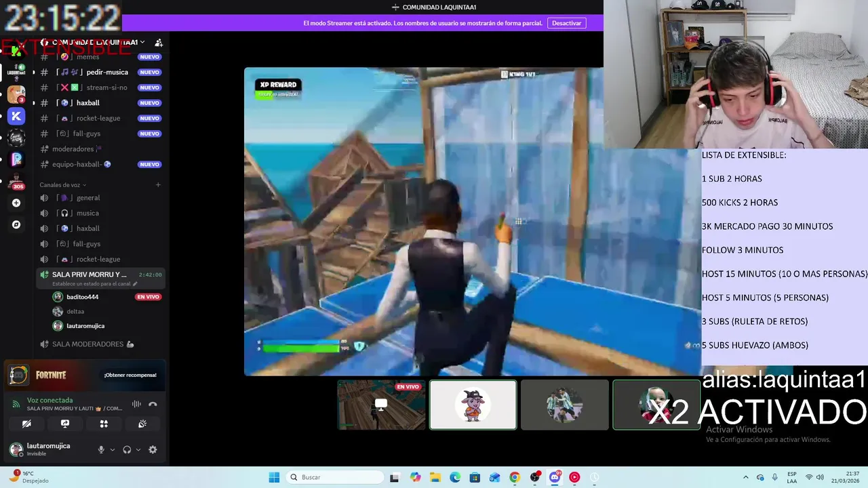Select the PX server icon
The height and width of the screenshot is (488, 868).
point(16,159)
